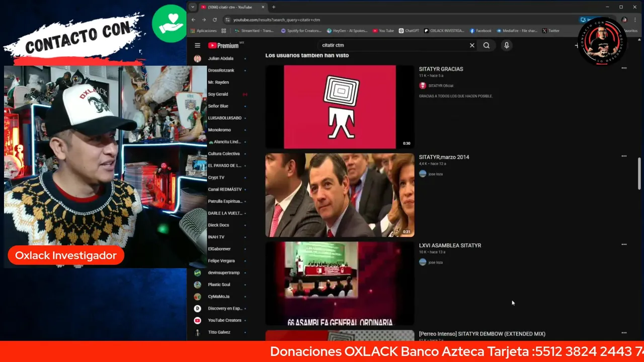
Task: Open LXVI ASAMBLEA SITATYR video title
Action: [x=450, y=245]
